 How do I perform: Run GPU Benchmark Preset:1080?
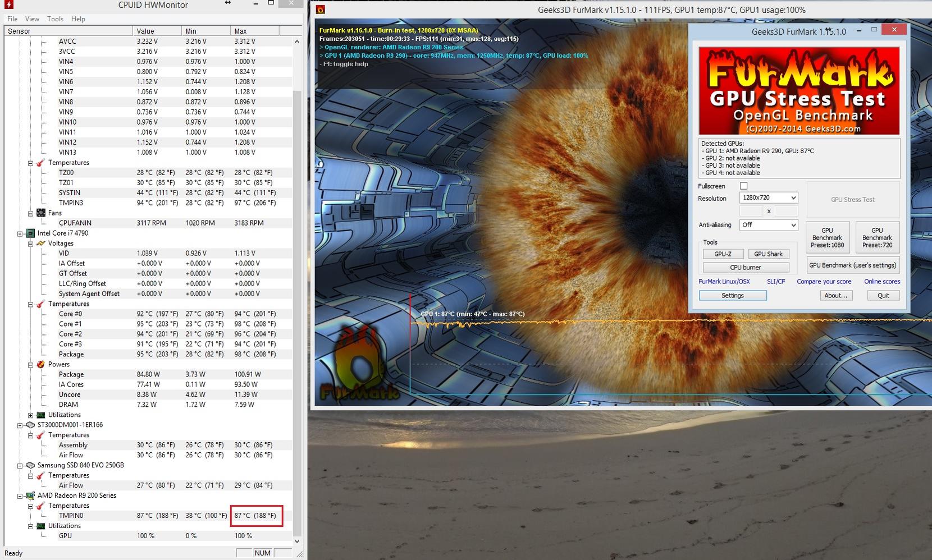(x=827, y=238)
